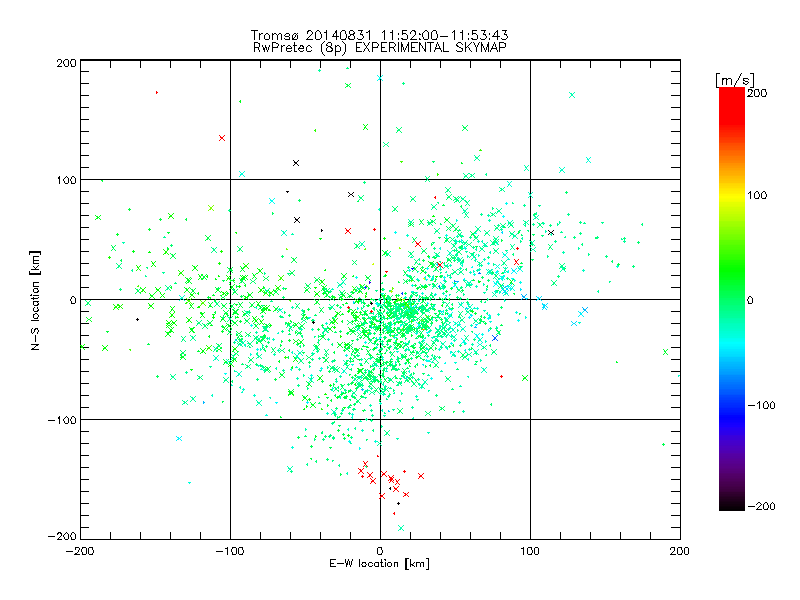Select the lone cyan X marker in the lower-left grid cell
This screenshot has height=600, width=800.
tap(179, 438)
